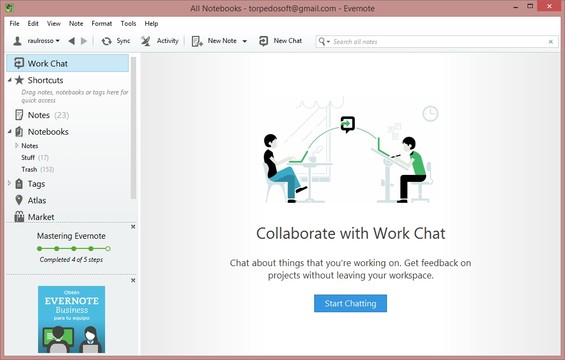
Task: Click the Completed 4 of 5 steps text
Action: (x=71, y=259)
